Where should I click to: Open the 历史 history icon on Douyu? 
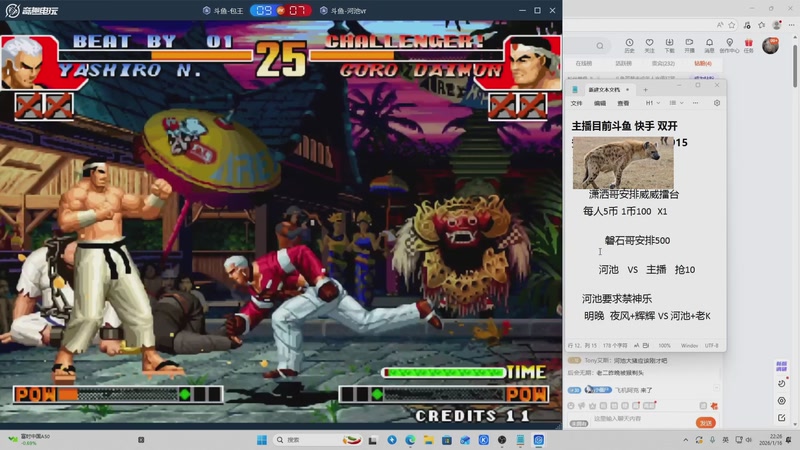click(x=629, y=45)
